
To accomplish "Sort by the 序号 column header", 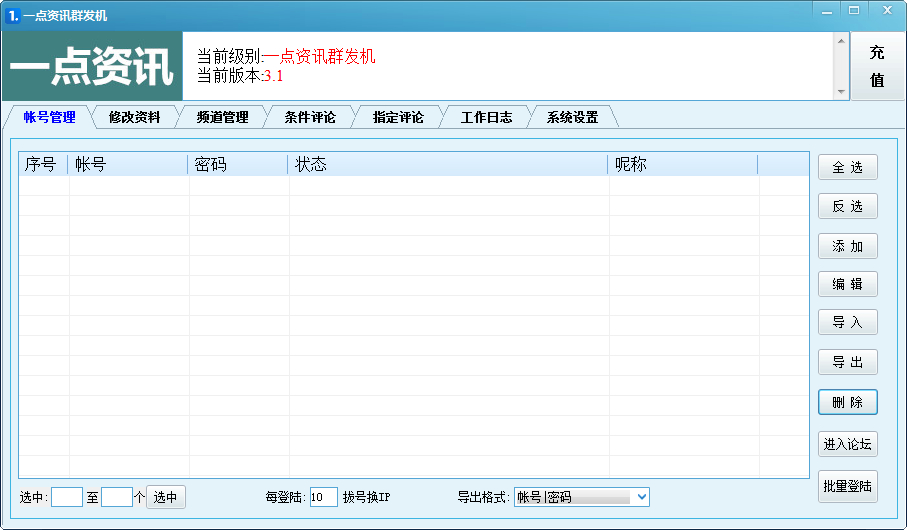I will [43, 164].
